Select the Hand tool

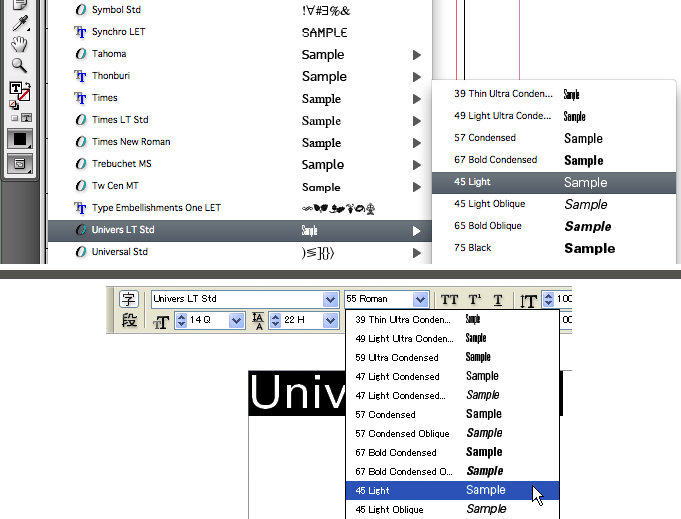point(19,44)
